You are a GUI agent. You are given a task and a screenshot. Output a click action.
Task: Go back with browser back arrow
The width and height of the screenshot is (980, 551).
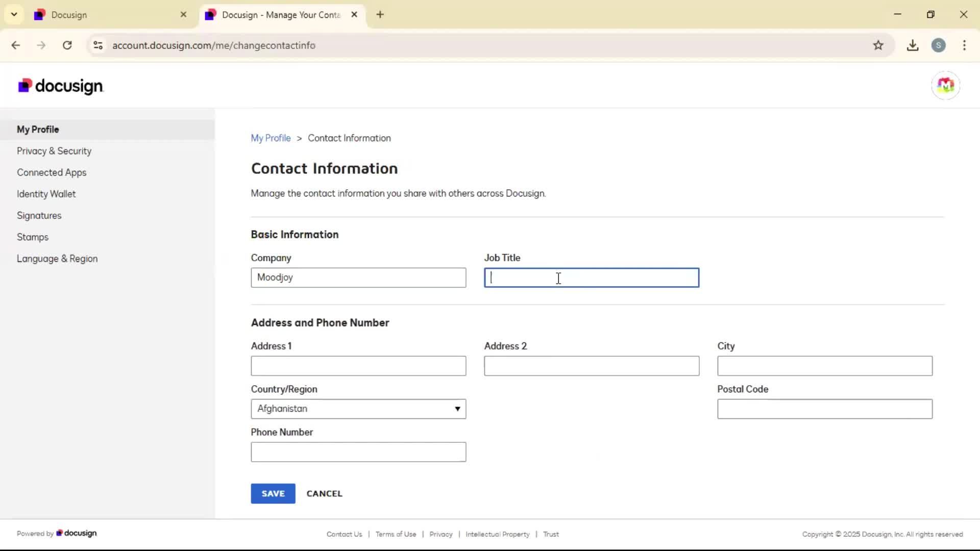click(16, 45)
